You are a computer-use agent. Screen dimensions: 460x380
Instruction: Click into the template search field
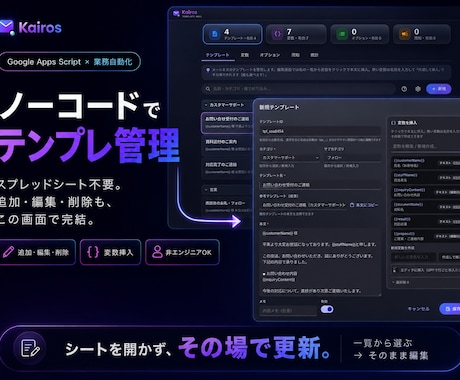(299, 89)
